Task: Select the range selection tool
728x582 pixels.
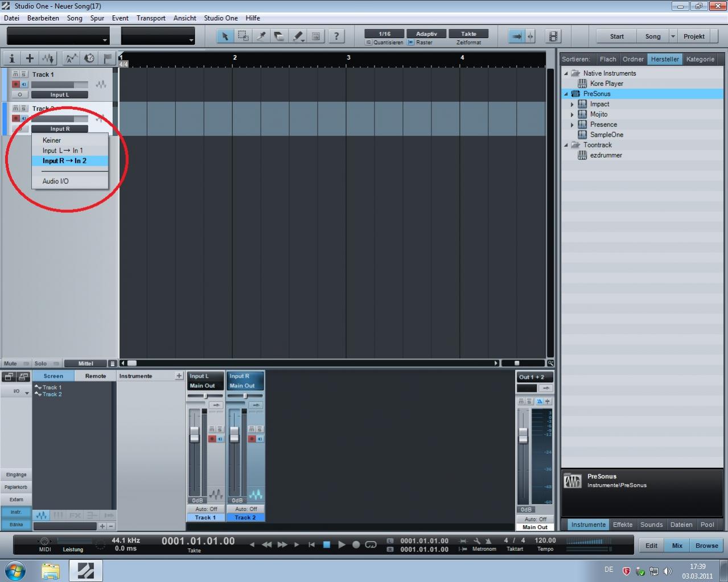Action: [x=243, y=36]
